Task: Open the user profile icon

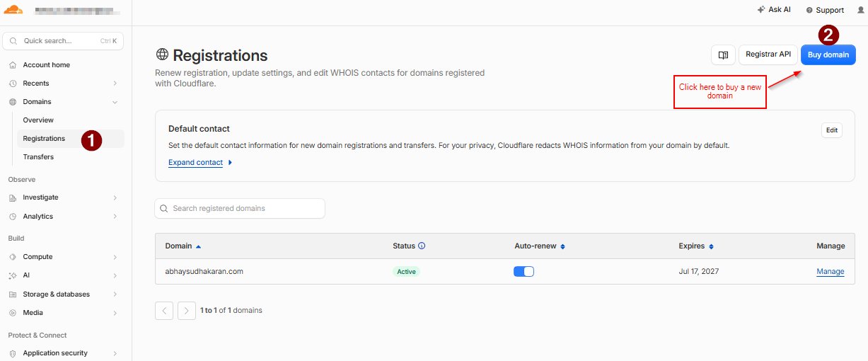Action: pos(860,10)
